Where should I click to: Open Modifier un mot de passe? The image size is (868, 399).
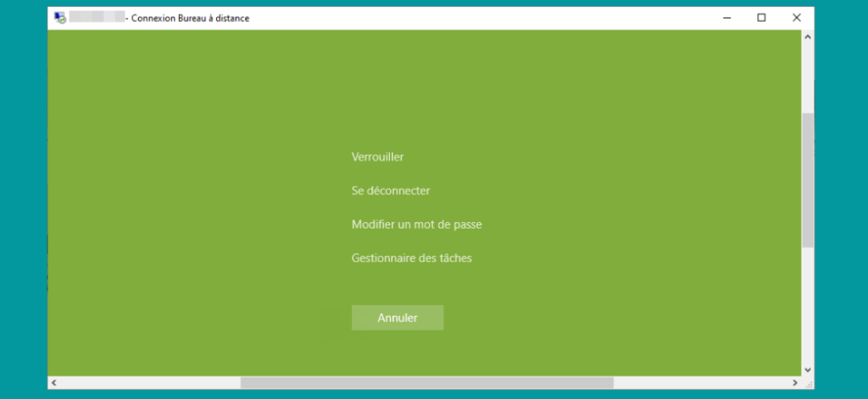pos(416,224)
